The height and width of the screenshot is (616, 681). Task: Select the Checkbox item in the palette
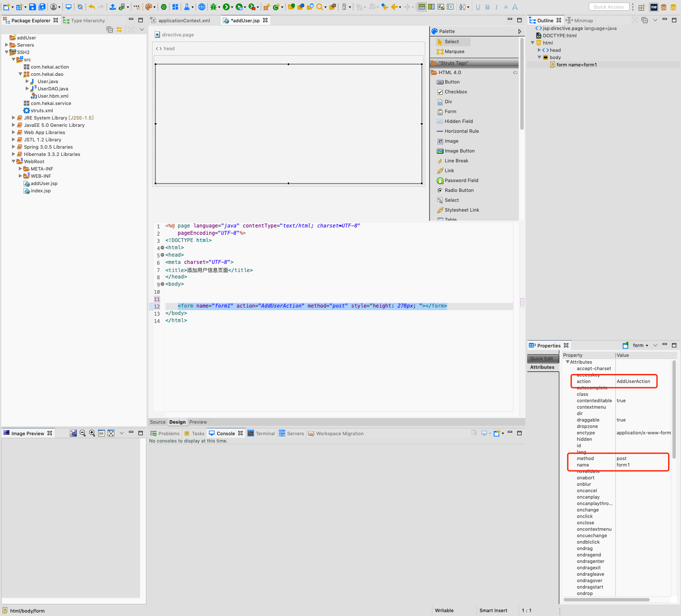coord(456,92)
